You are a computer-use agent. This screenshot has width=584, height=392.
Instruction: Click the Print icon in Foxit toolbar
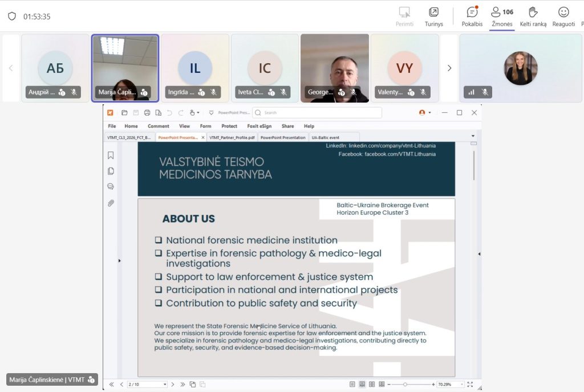click(x=147, y=113)
